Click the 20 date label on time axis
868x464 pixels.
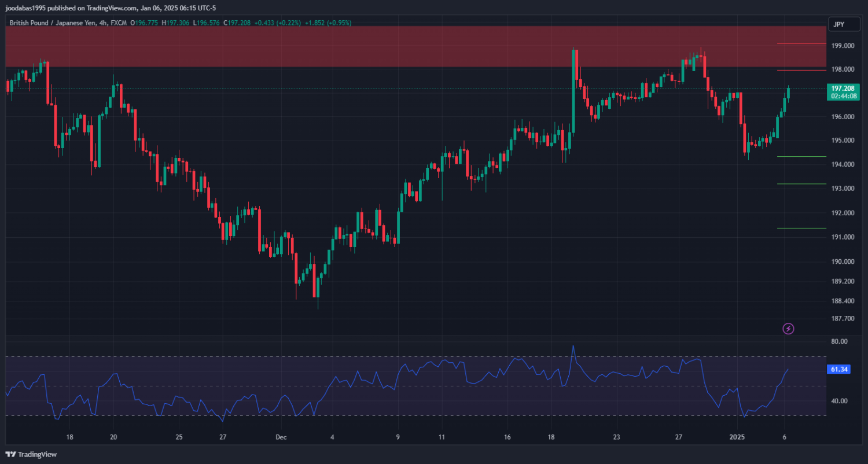pyautogui.click(x=113, y=437)
